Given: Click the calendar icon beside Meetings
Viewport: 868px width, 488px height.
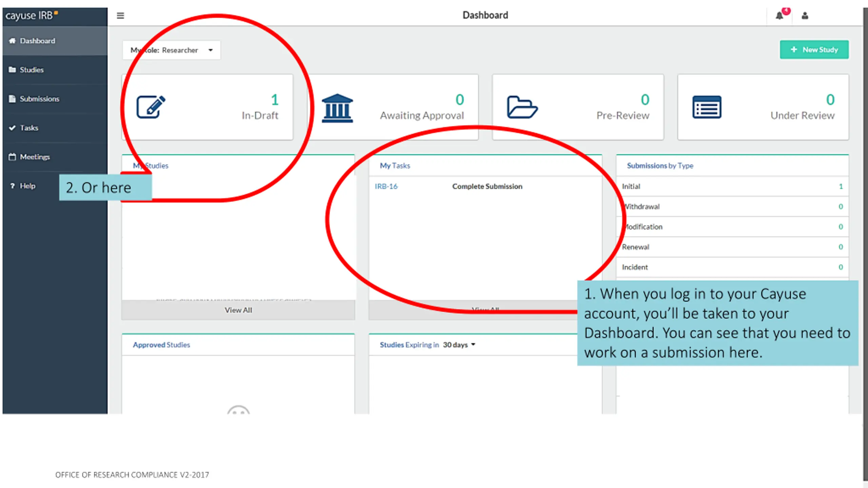Looking at the screenshot, I should [13, 157].
